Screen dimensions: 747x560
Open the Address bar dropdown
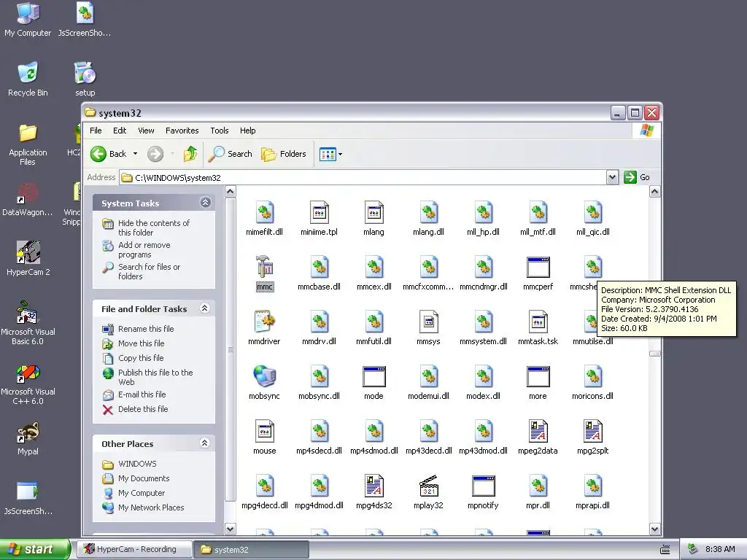click(x=612, y=178)
